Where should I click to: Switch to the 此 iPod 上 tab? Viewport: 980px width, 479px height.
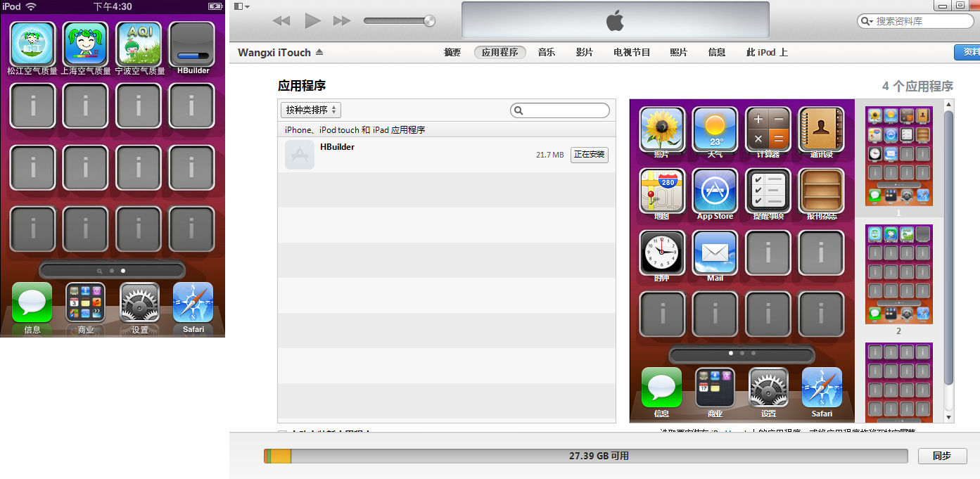(x=767, y=52)
